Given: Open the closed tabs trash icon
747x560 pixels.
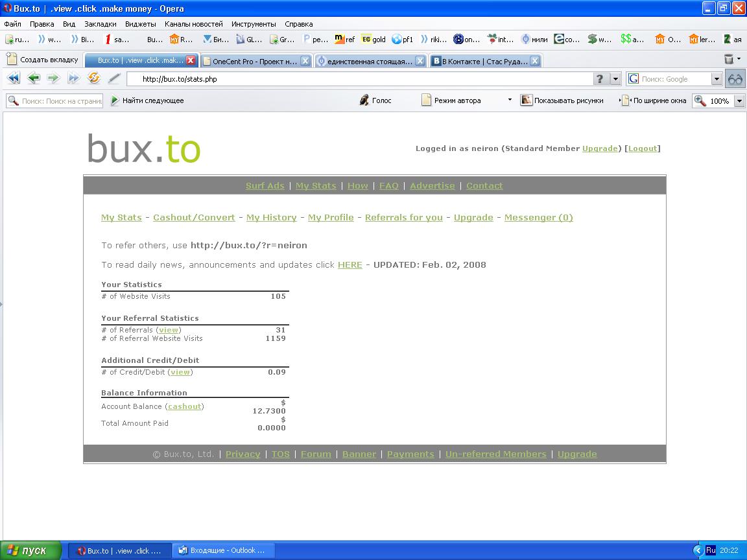Looking at the screenshot, I should pos(728,59).
